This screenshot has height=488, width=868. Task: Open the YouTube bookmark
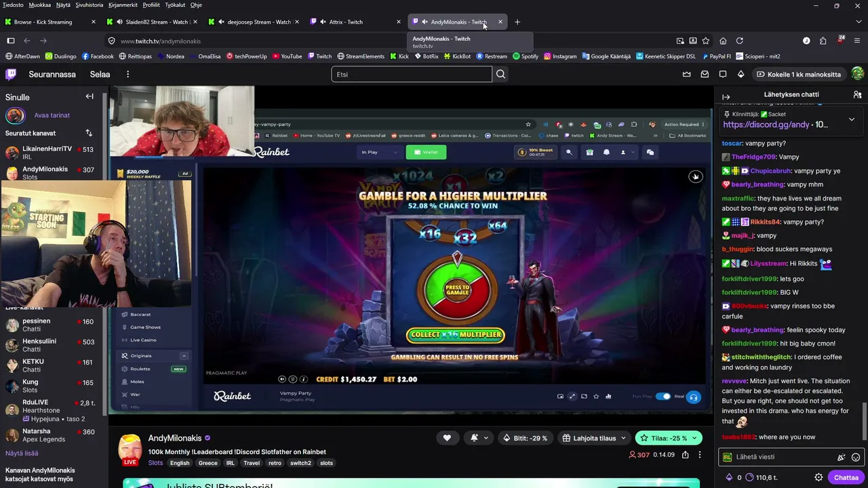pos(287,56)
